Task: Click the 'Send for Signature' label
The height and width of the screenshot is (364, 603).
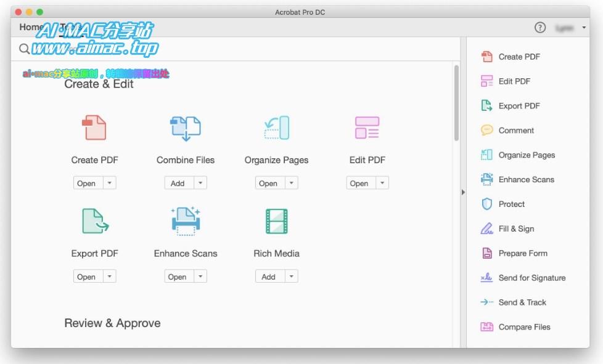Action: pos(532,278)
